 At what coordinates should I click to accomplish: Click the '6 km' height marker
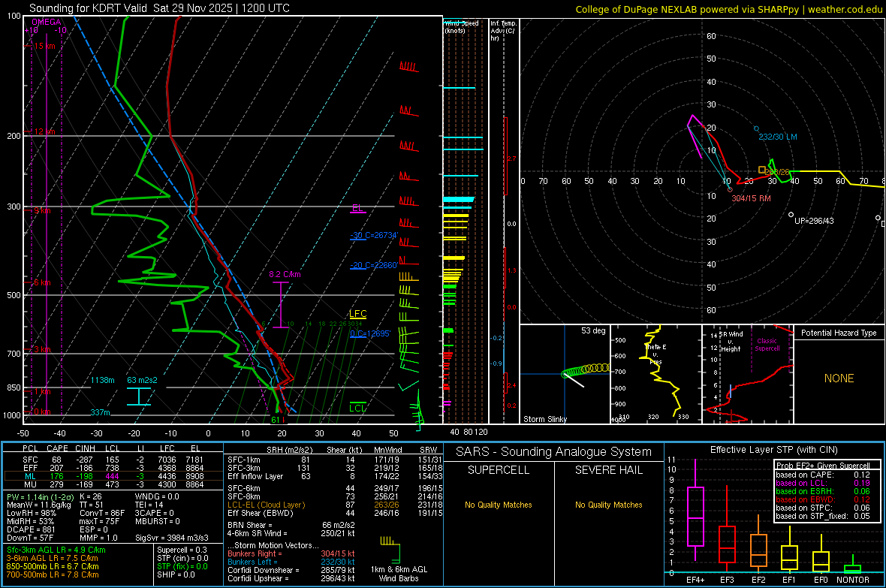(x=42, y=282)
